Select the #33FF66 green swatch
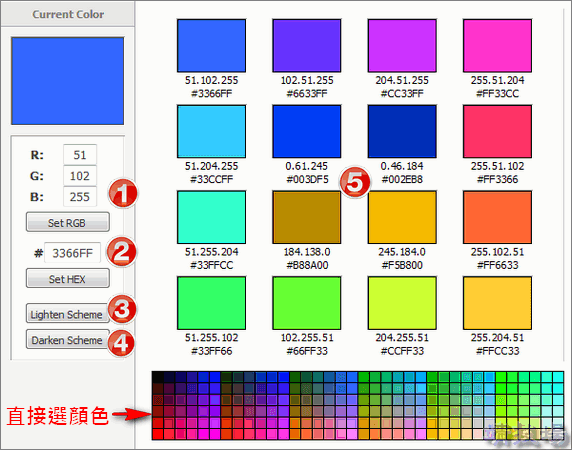This screenshot has width=572, height=450. click(212, 303)
